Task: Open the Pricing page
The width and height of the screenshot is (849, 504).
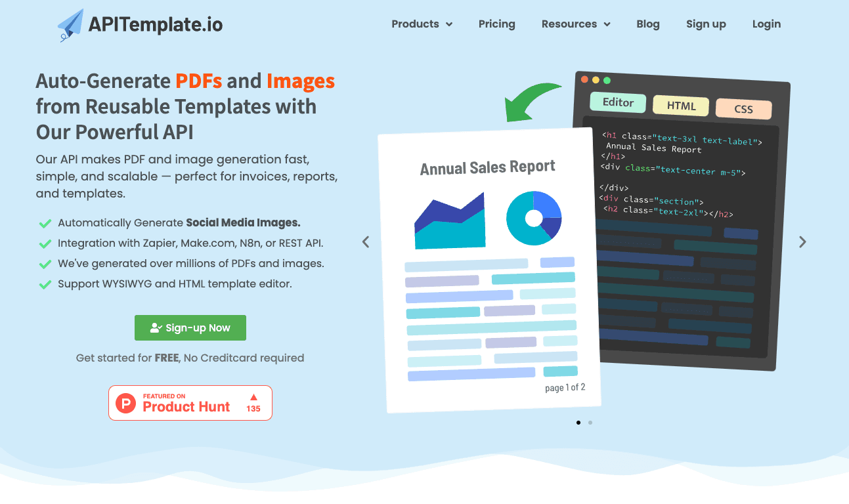Action: tap(496, 24)
